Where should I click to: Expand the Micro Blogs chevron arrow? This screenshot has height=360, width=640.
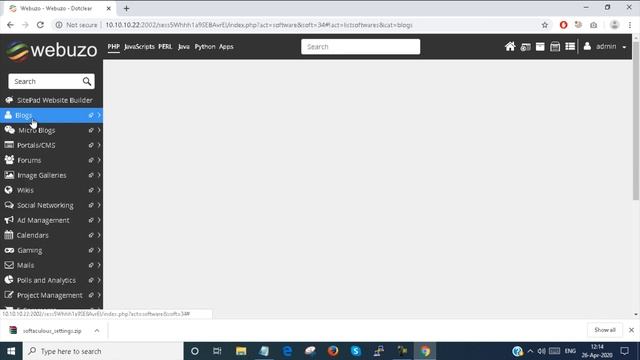(x=99, y=130)
